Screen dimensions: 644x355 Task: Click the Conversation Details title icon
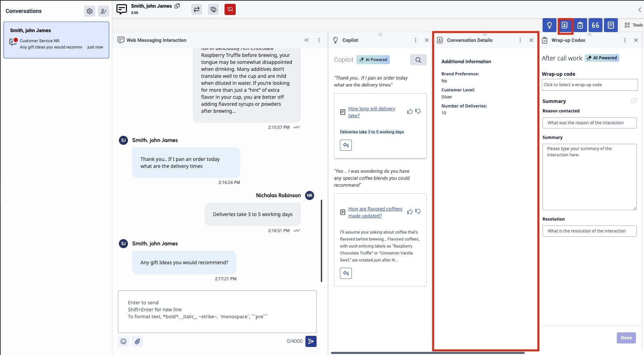440,40
